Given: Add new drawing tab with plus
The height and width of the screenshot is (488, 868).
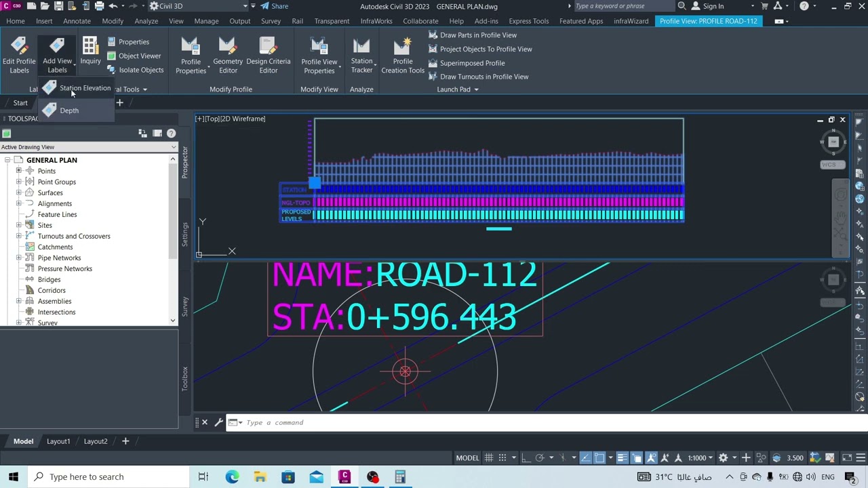Looking at the screenshot, I should click(x=119, y=103).
